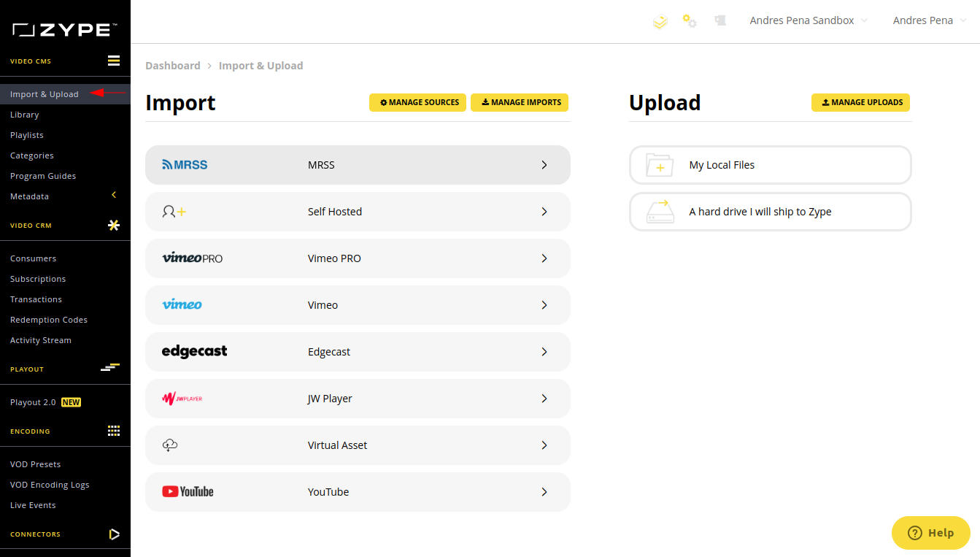Click the chevron on Vimeo PRO row
980x557 pixels.
pos(544,258)
